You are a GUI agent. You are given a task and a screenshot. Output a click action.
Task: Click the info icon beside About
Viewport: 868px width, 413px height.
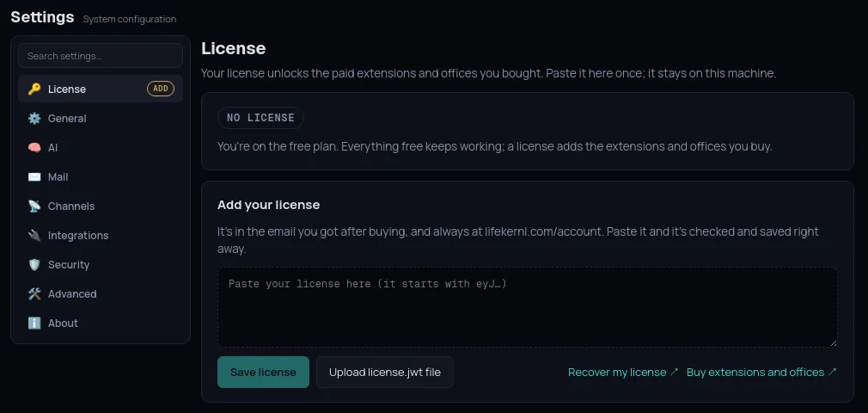[x=34, y=324]
